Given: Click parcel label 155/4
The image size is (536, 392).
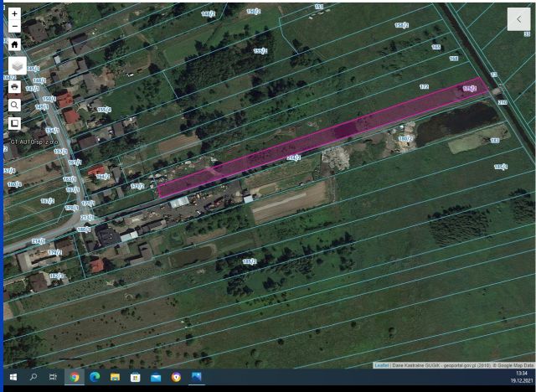Looking at the screenshot, I should pos(104,110).
